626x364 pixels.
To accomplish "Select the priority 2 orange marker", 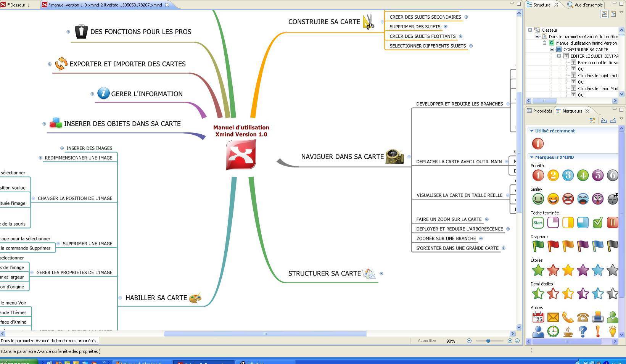I will [x=553, y=175].
